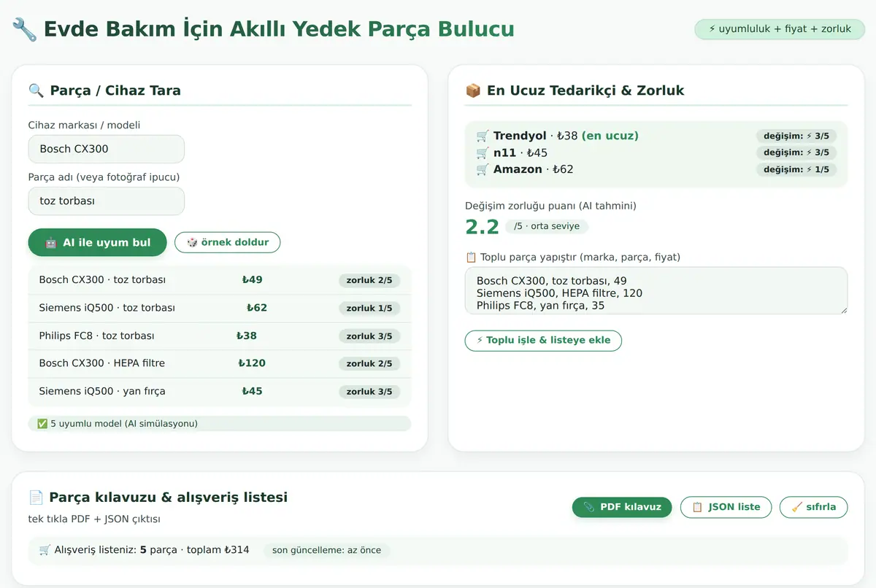
Task: Click the 'PDF kılavuz' button
Action: (622, 507)
